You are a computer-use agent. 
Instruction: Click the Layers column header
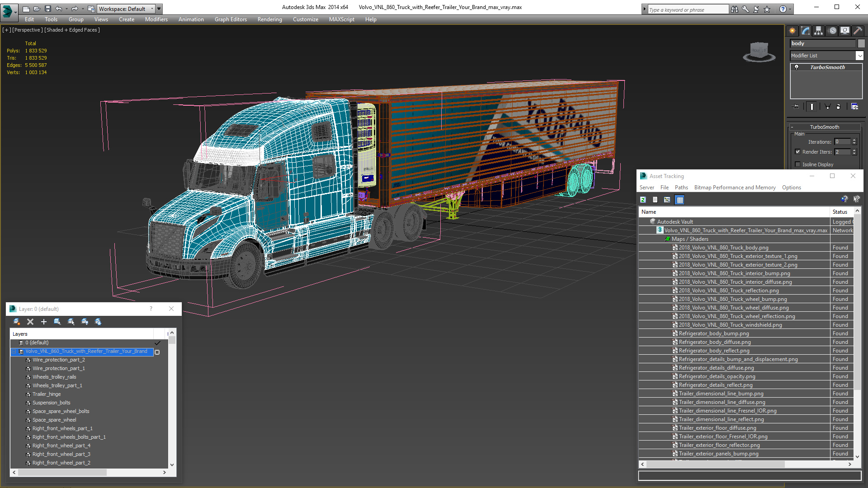tap(81, 334)
